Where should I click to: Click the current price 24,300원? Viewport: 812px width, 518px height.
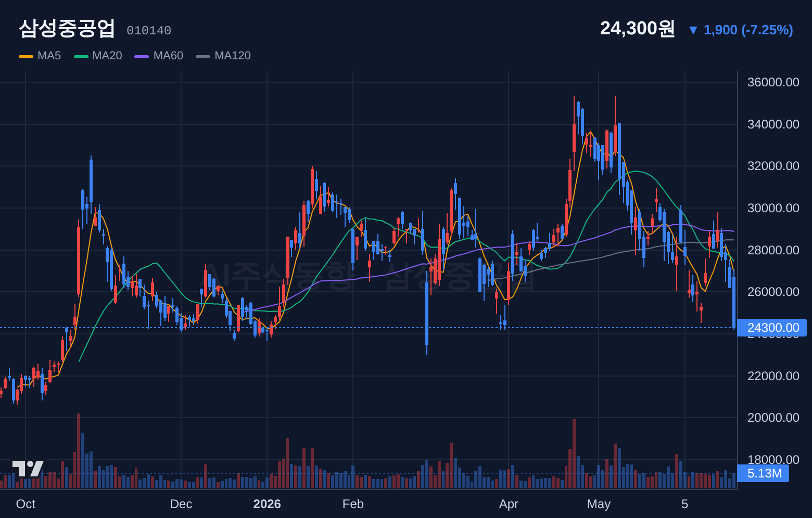pos(638,29)
